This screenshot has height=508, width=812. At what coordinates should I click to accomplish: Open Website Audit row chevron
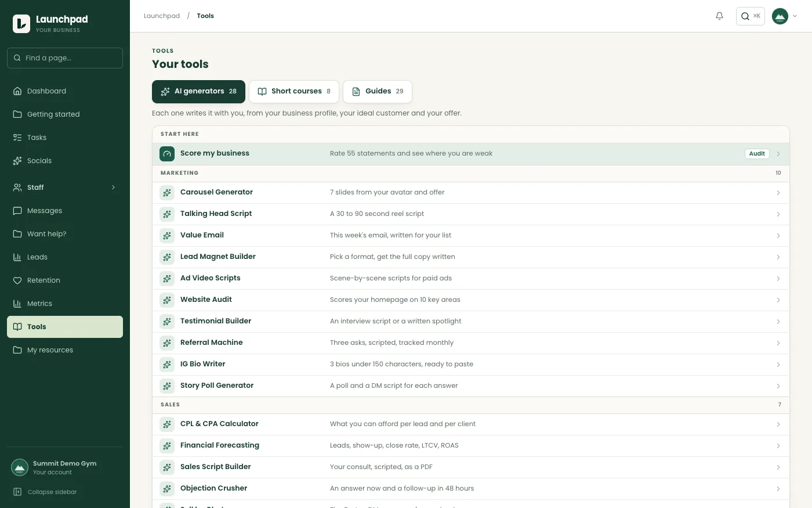[x=778, y=300]
